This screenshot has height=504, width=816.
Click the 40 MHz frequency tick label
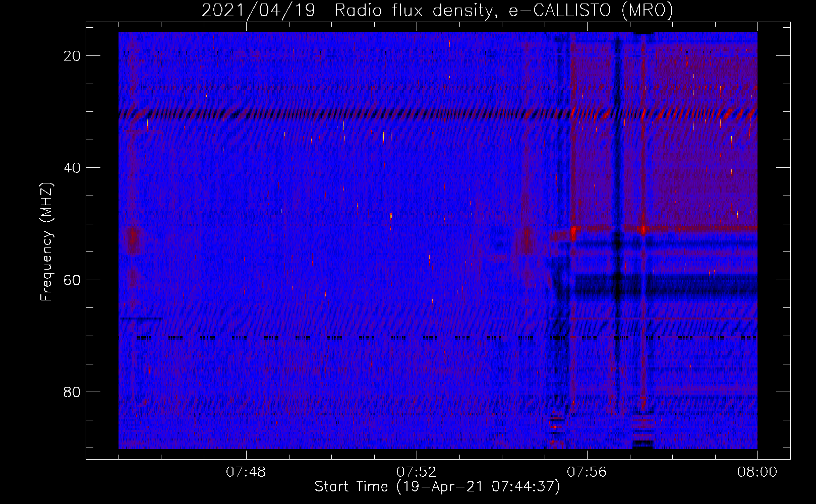click(x=72, y=168)
